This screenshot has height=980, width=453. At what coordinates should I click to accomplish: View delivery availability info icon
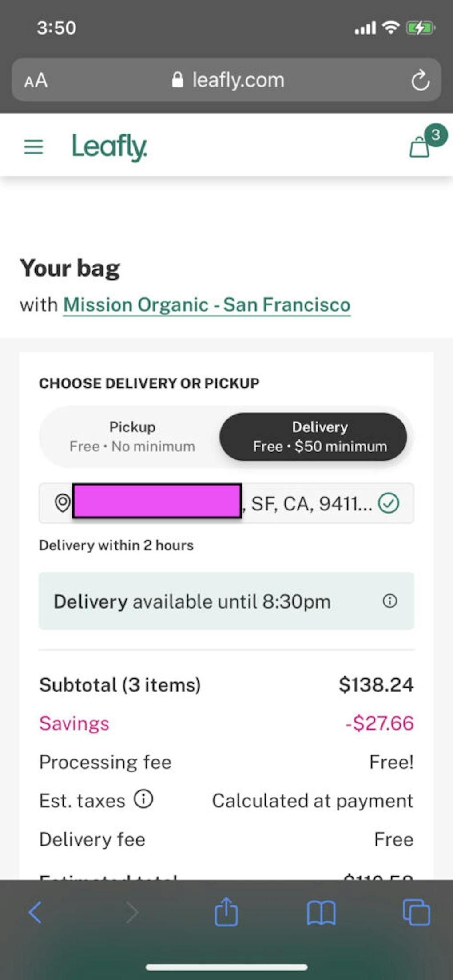389,601
